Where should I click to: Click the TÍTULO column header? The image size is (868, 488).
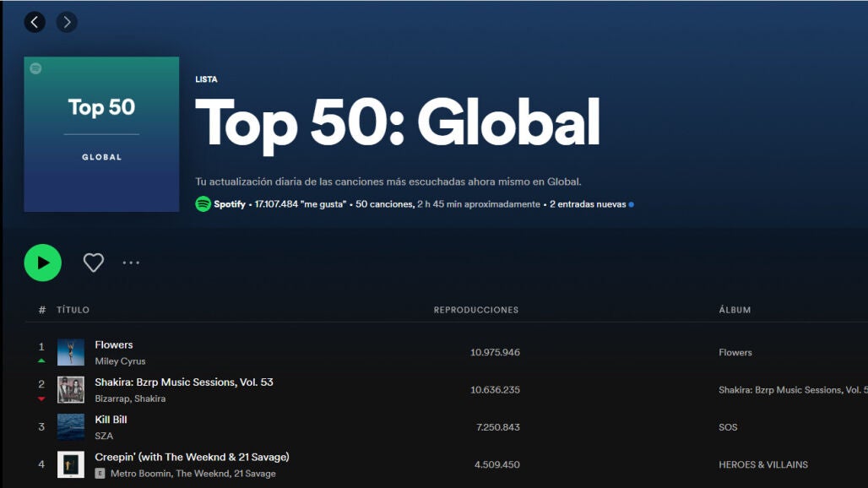73,310
